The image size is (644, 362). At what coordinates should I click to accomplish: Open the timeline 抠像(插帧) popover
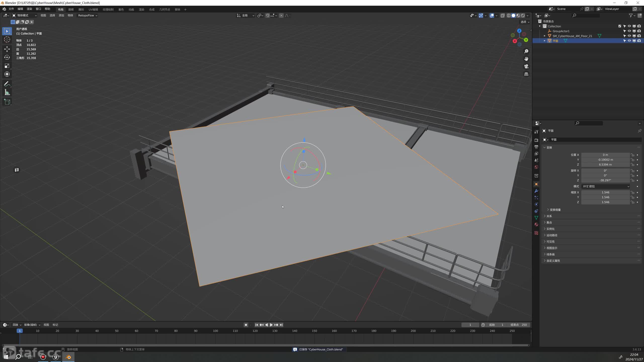pyautogui.click(x=32, y=325)
